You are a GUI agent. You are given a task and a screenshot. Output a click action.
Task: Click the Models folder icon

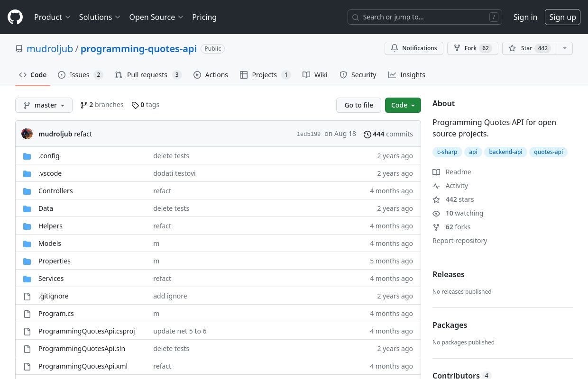tap(27, 244)
